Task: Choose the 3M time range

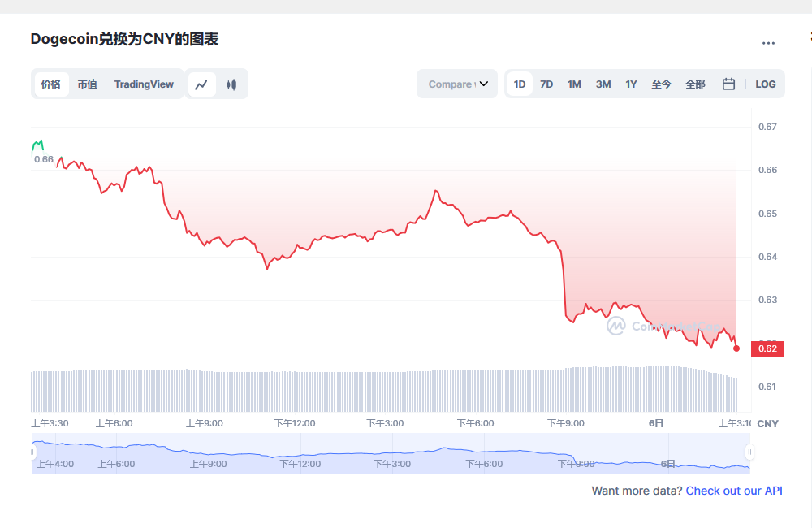Action: (603, 84)
